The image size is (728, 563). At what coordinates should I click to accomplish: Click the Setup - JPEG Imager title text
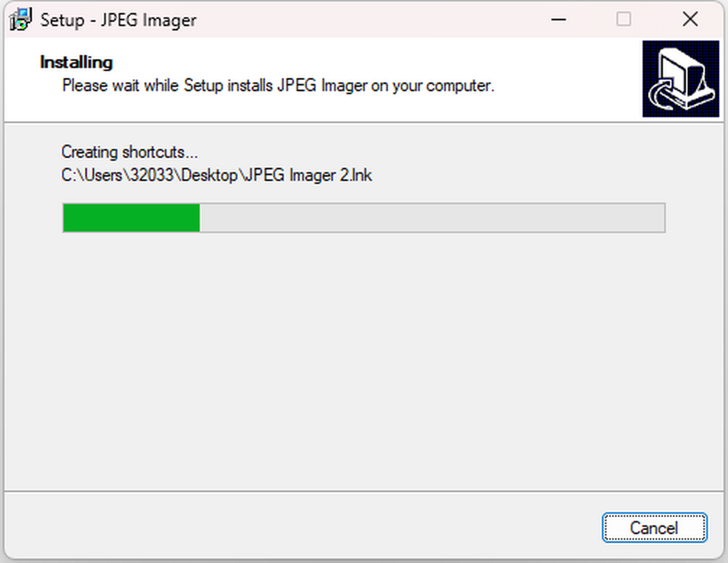click(117, 20)
